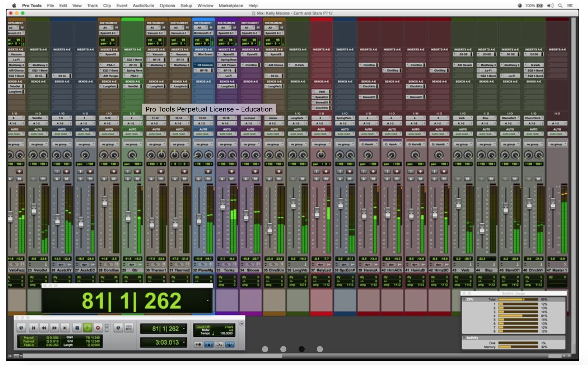Open the sub counter 3:03.013 format dropdown

click(184, 342)
